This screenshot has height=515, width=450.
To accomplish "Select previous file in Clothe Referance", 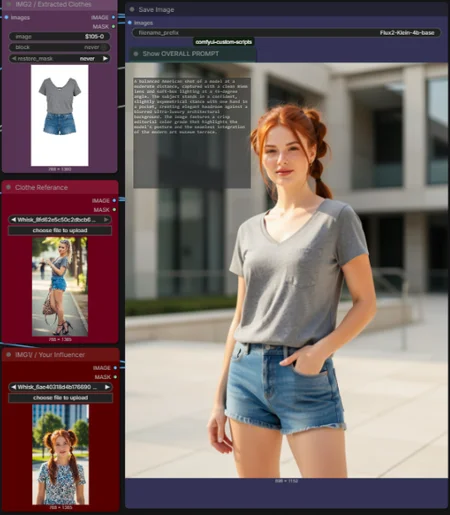I will [13, 220].
